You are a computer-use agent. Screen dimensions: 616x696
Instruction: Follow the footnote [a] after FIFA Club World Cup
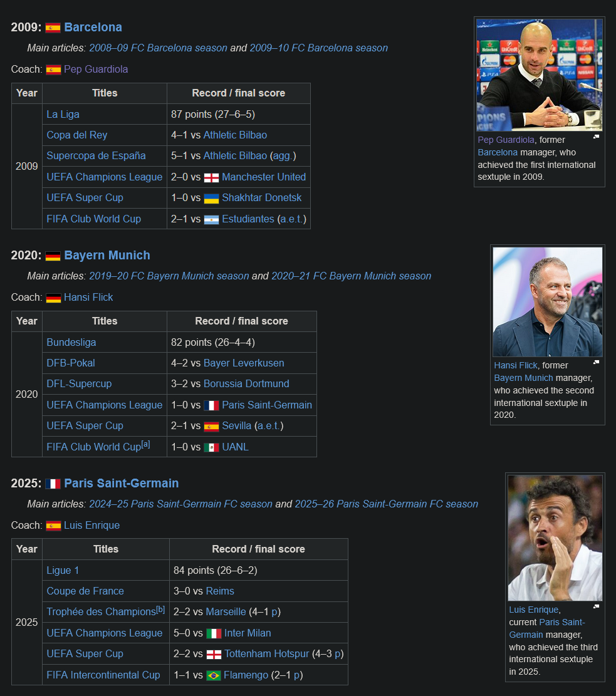click(x=145, y=444)
